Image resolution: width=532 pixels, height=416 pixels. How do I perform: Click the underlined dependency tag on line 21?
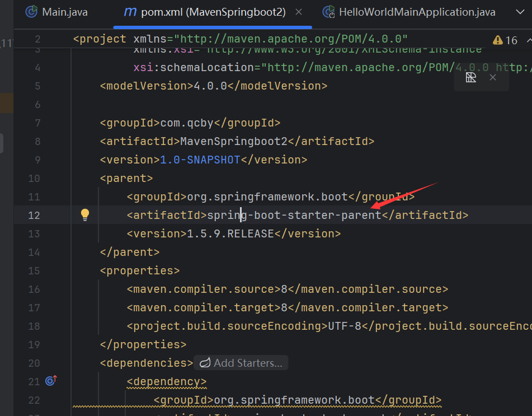[x=166, y=381]
